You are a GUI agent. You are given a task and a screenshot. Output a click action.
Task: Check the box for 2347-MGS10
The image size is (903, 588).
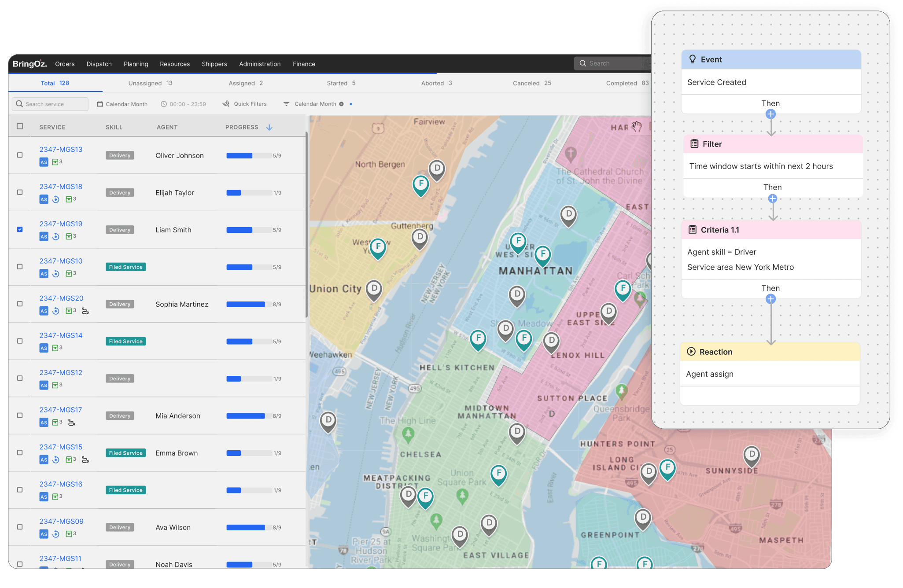pyautogui.click(x=20, y=267)
